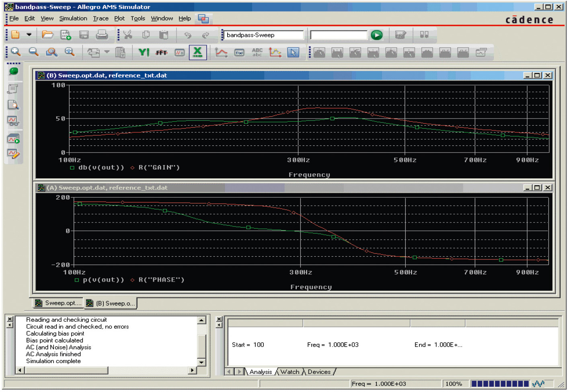The height and width of the screenshot is (392, 569).
Task: Click the ABC text label icon
Action: [x=257, y=52]
